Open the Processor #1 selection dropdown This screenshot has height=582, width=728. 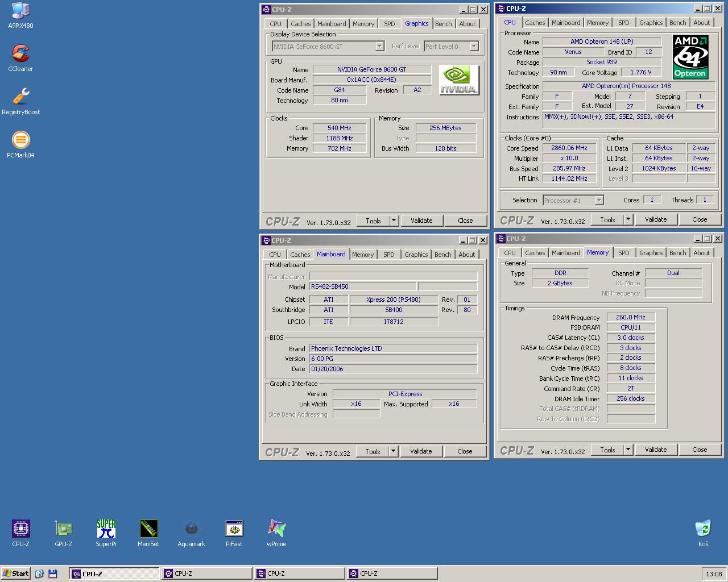point(573,200)
